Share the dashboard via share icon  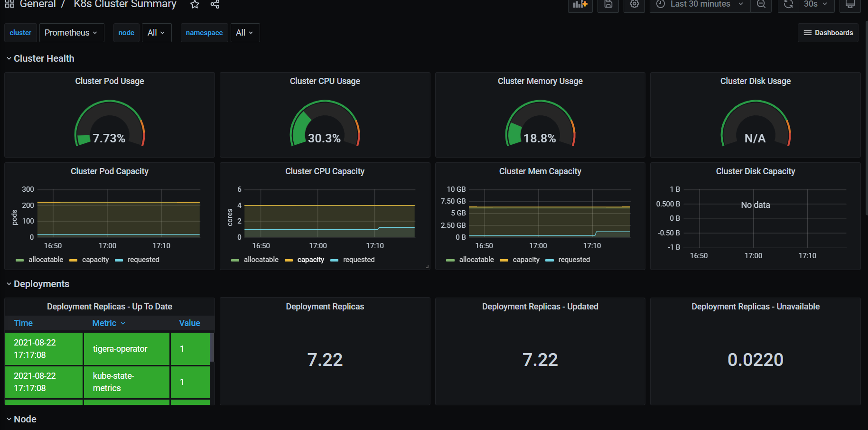tap(215, 4)
